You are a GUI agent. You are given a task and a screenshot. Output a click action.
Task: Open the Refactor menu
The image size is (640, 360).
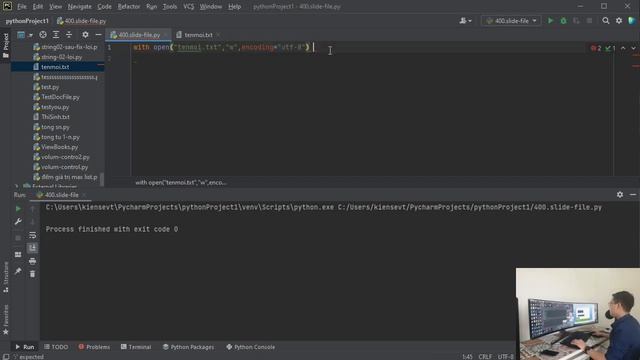pos(129,7)
